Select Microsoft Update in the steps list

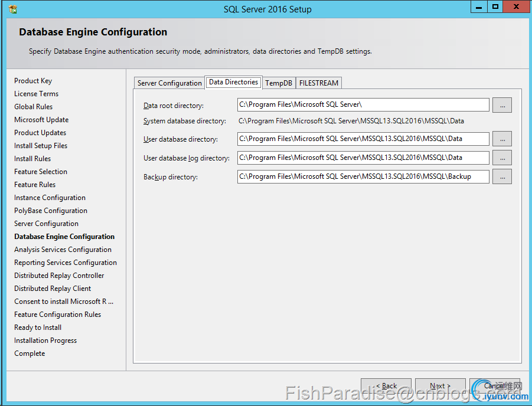[41, 120]
